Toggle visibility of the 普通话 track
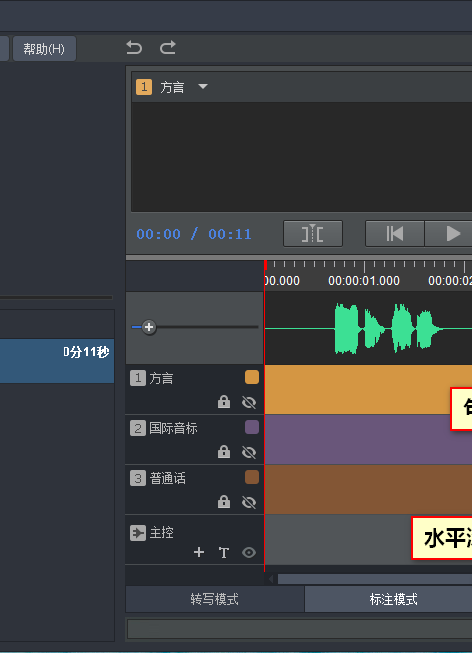 coord(249,502)
